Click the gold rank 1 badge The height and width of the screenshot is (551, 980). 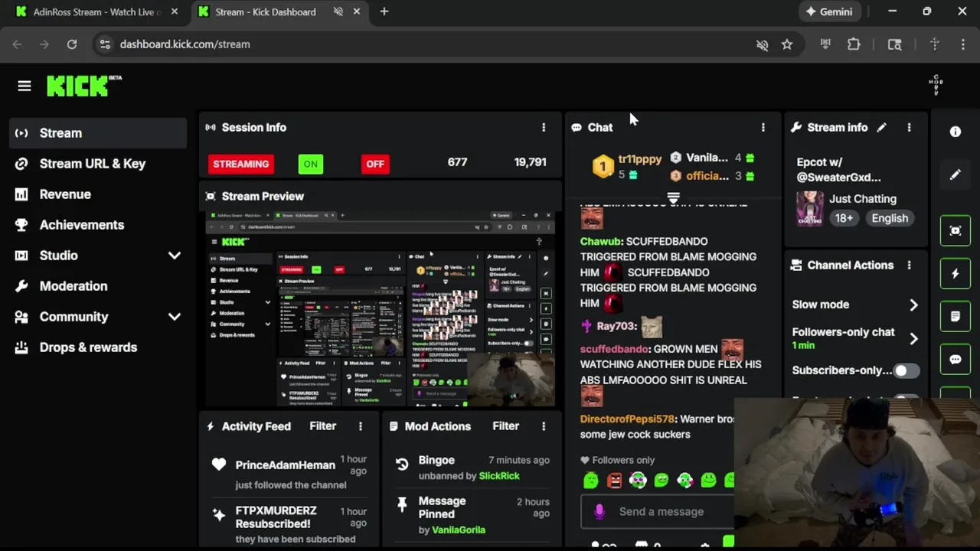tap(603, 166)
